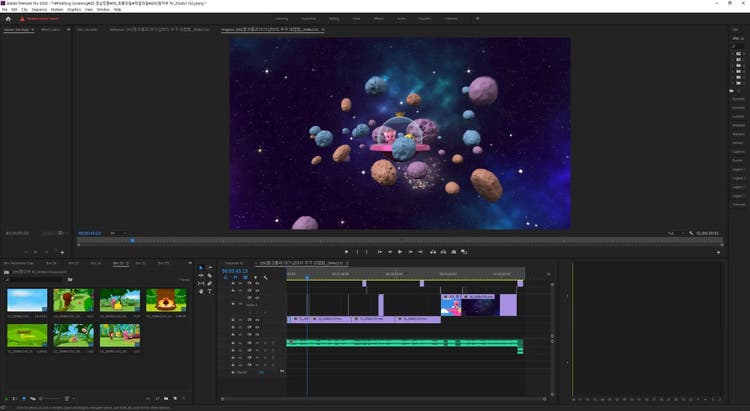Toggle Linked Selection in timeline
The width and height of the screenshot is (750, 411).
coord(245,278)
